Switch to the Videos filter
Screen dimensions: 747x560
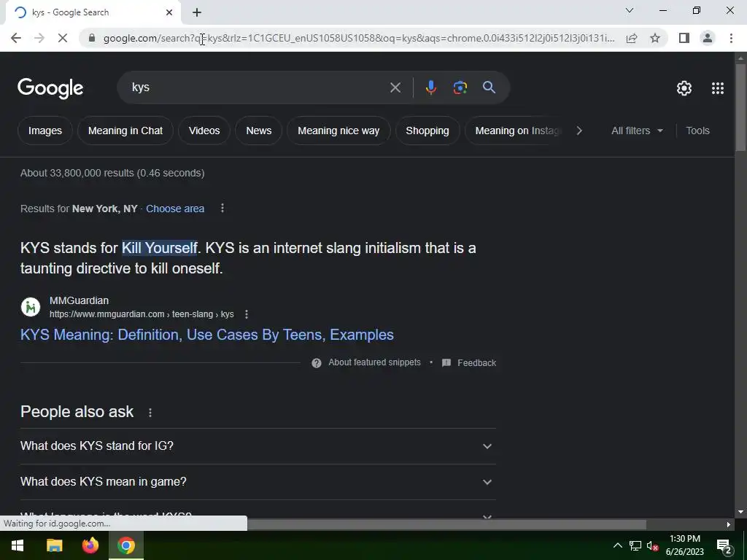[x=204, y=131]
